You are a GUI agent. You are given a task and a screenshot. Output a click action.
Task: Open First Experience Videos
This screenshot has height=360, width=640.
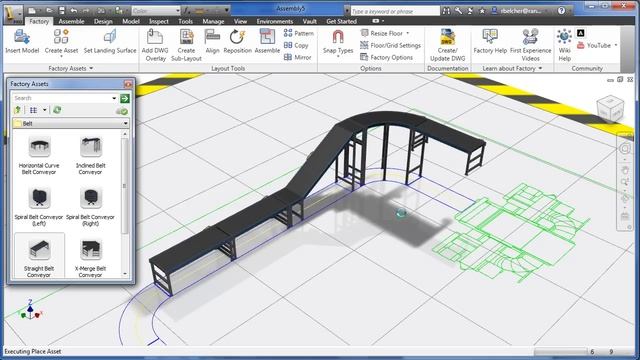(530, 45)
